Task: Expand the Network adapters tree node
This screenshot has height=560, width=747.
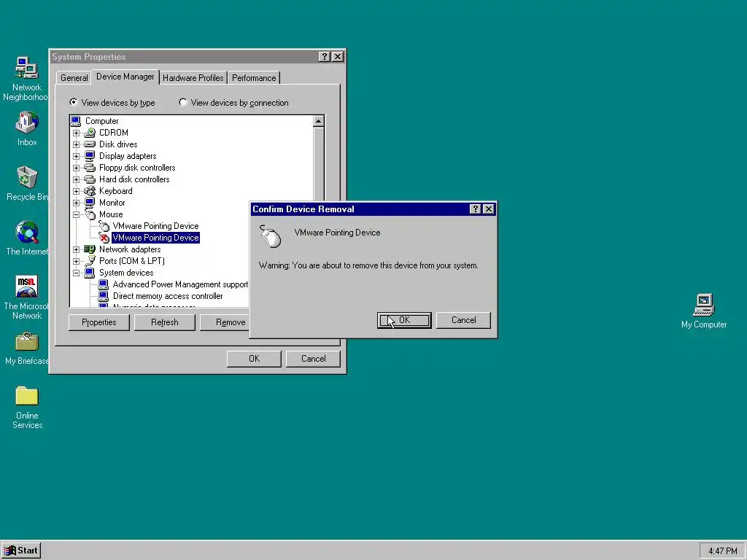Action: click(76, 249)
